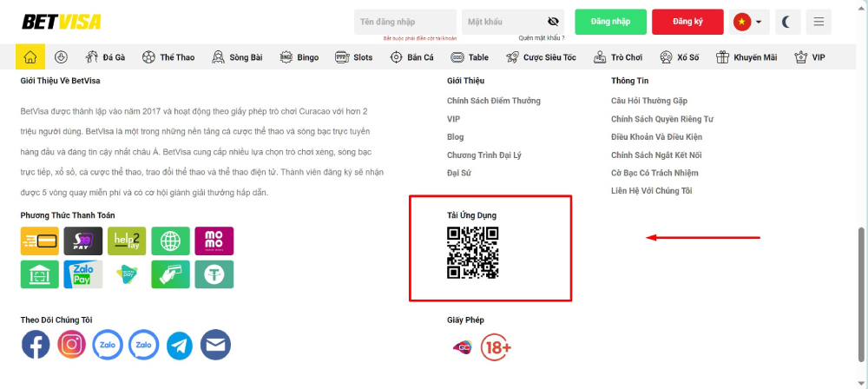Open Facebook social icon
The height and width of the screenshot is (389, 868).
[x=36, y=345]
